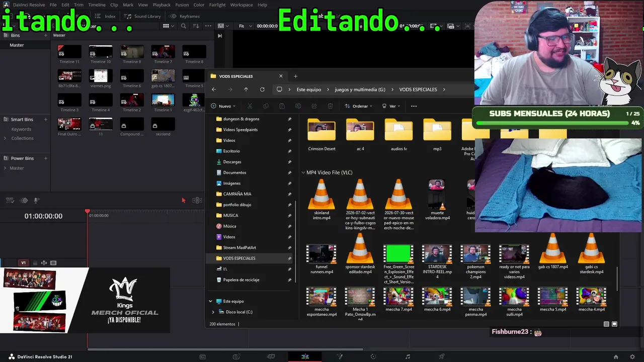
Task: Toggle the V1 destination track button
Action: [x=23, y=263]
